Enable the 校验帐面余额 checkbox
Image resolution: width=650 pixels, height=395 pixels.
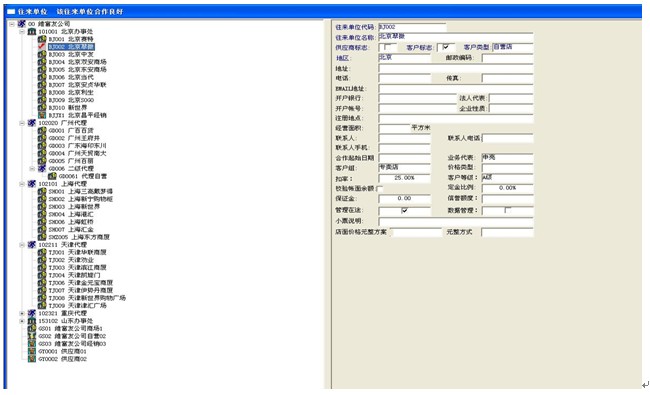[x=380, y=189]
